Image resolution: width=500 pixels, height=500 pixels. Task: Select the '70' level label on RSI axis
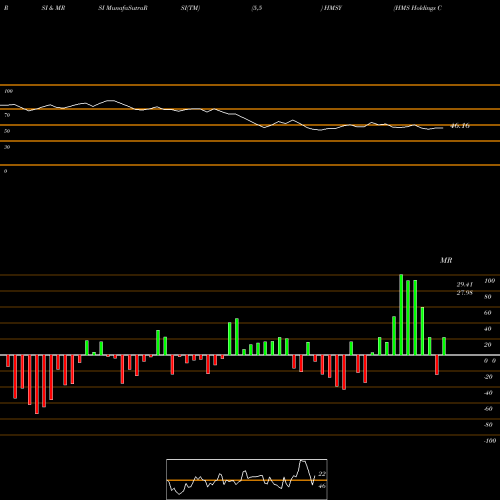click(x=7, y=115)
